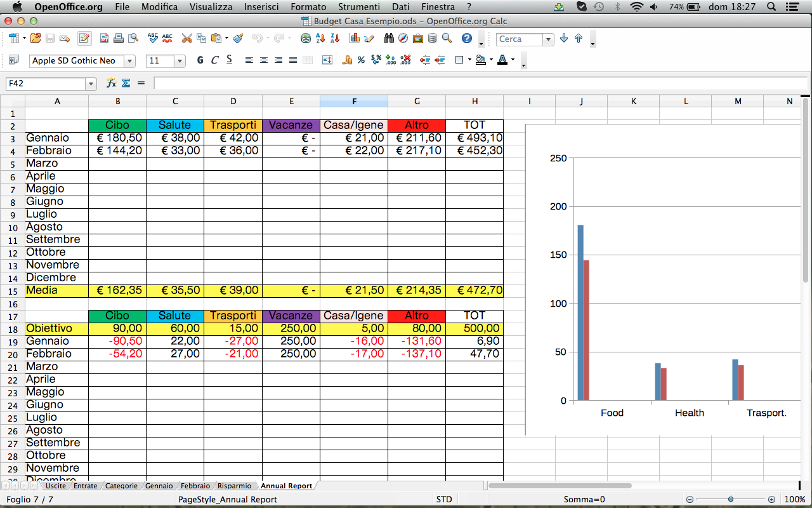Export the spreadsheet directly as PDF

pyautogui.click(x=104, y=38)
